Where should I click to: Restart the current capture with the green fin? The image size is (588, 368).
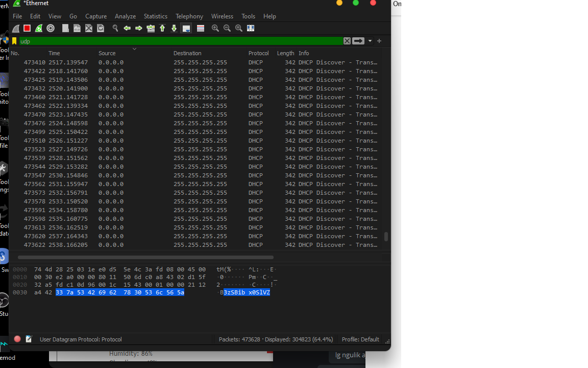(x=39, y=28)
